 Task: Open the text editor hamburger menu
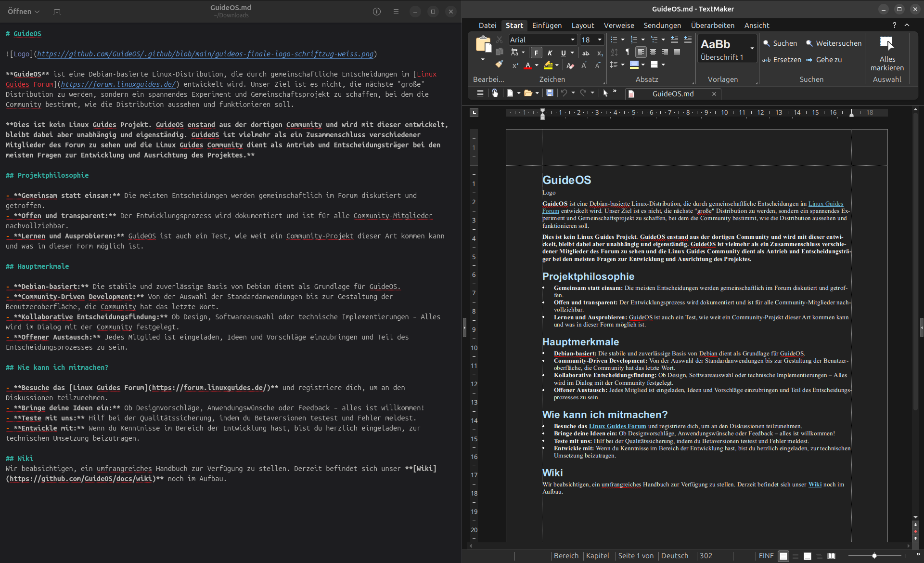click(396, 12)
